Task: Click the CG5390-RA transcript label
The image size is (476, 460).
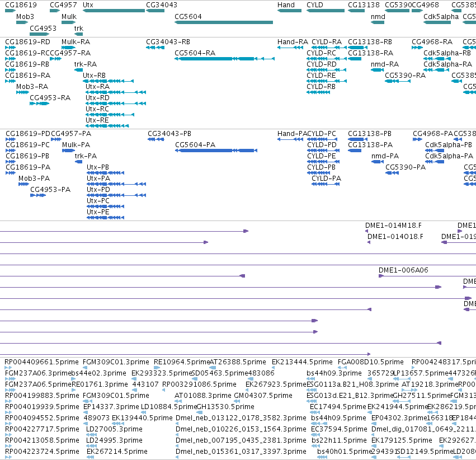Action: pos(406,76)
